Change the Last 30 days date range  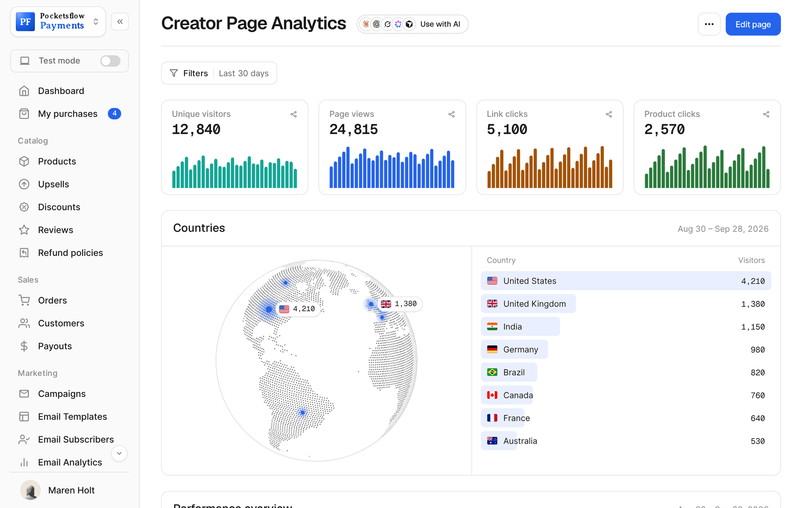coord(243,73)
